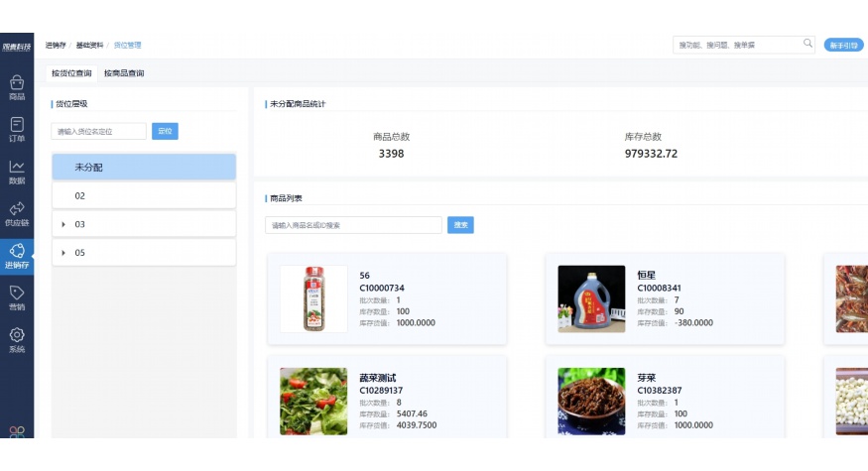This screenshot has height=471, width=868.
Task: Go to 进销存 in breadcrumb
Action: click(56, 45)
